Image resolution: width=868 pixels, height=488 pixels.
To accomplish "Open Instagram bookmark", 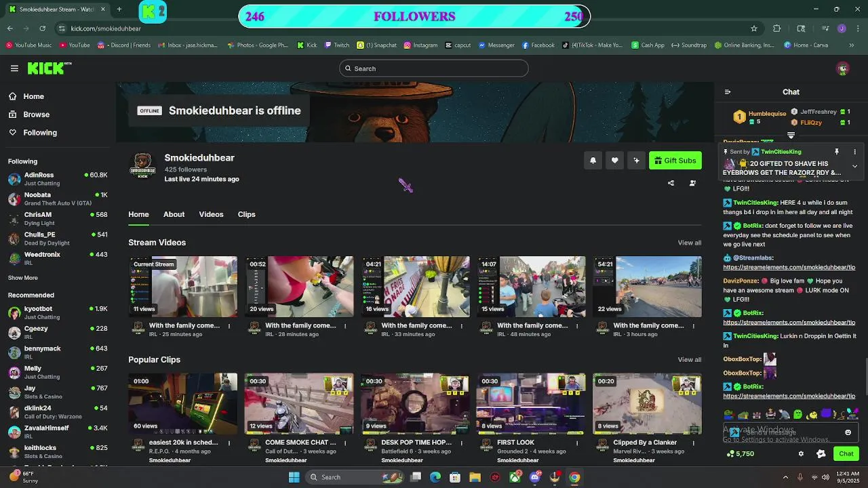I will (x=420, y=45).
